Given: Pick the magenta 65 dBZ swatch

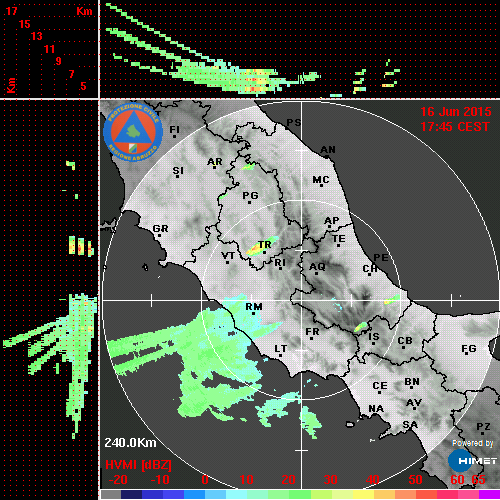Looking at the screenshot, I should [489, 494].
